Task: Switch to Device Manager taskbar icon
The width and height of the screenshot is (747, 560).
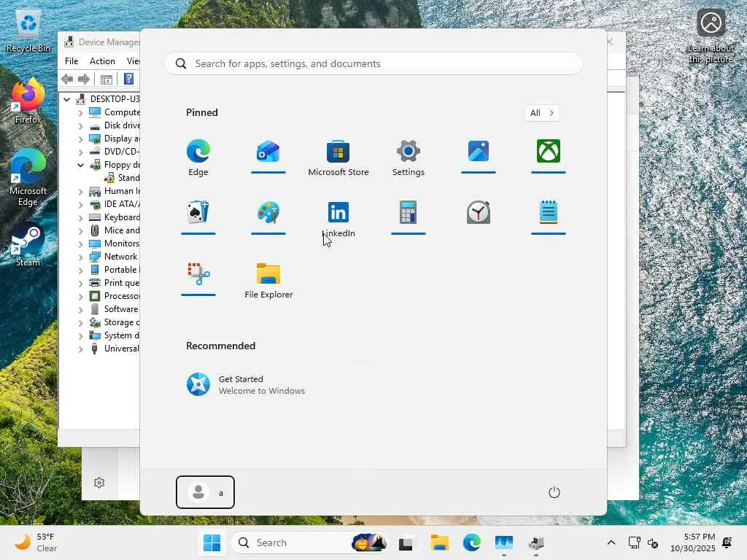Action: [x=536, y=542]
